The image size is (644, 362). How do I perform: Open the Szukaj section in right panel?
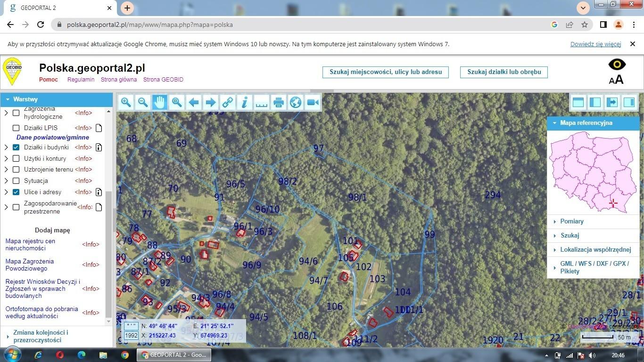coord(593,235)
